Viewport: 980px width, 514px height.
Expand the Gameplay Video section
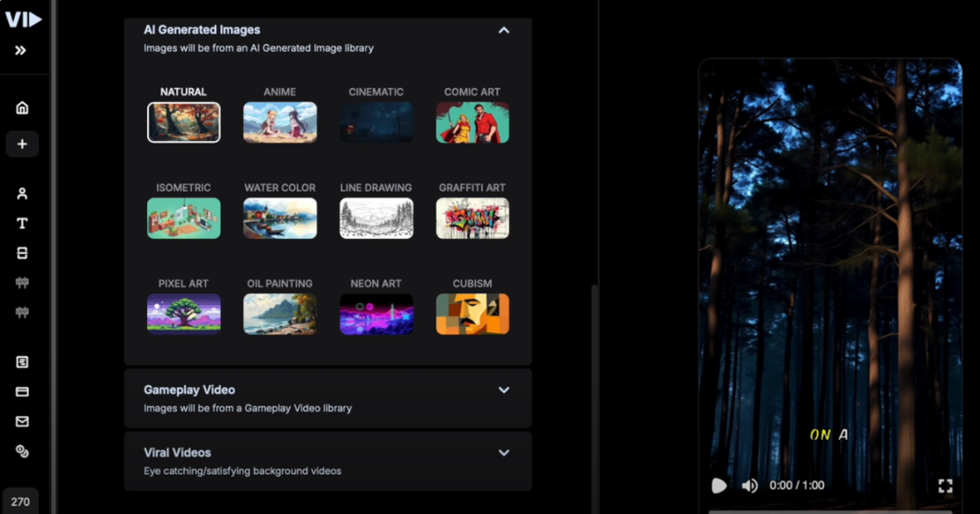(x=504, y=390)
